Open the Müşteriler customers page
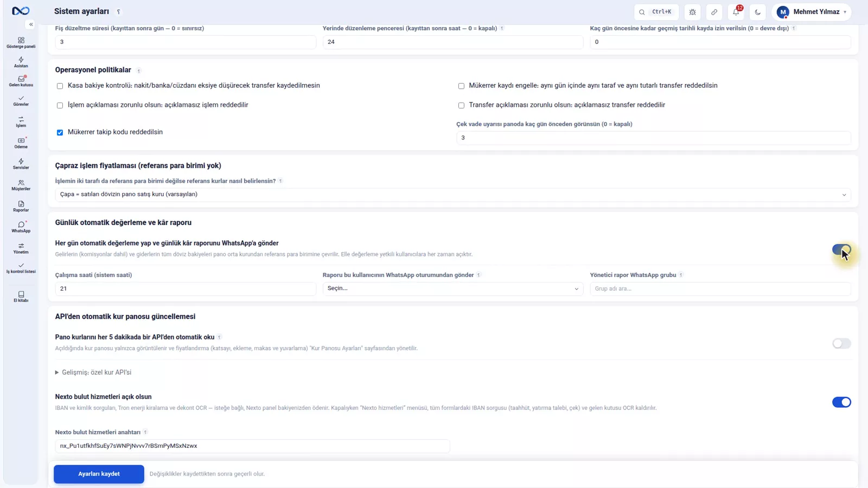Viewport: 868px width, 488px height. (x=21, y=185)
